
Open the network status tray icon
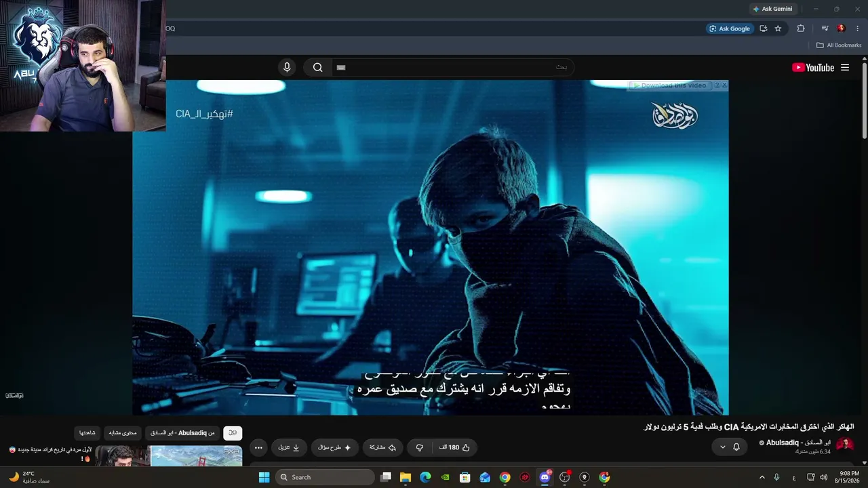coord(811,477)
